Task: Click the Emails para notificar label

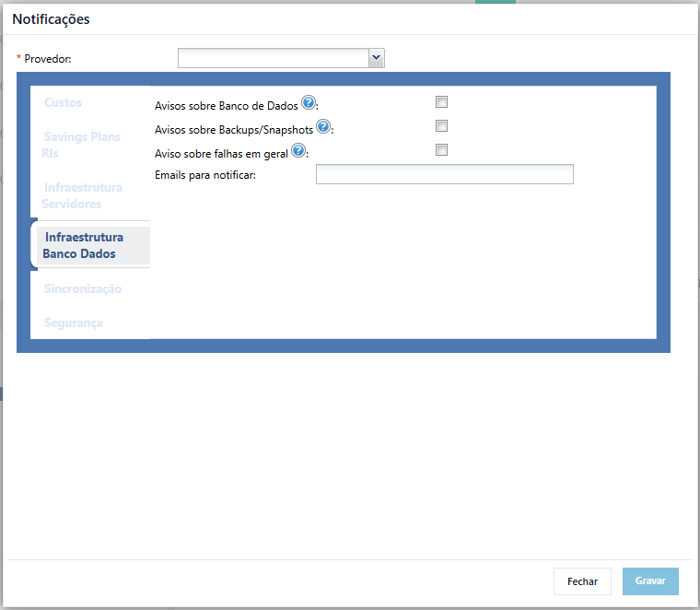Action: click(x=205, y=175)
